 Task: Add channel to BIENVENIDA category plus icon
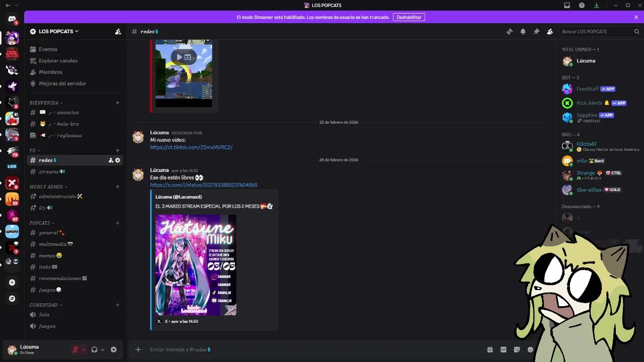[118, 103]
